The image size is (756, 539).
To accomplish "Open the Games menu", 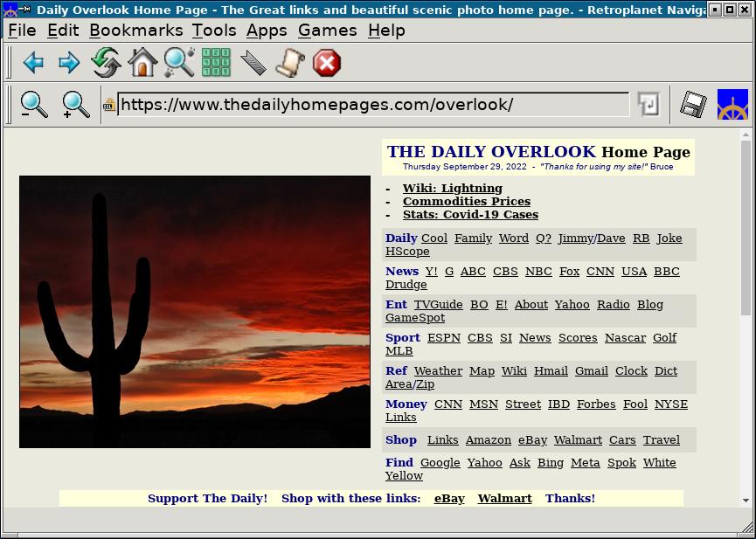I will (x=328, y=31).
